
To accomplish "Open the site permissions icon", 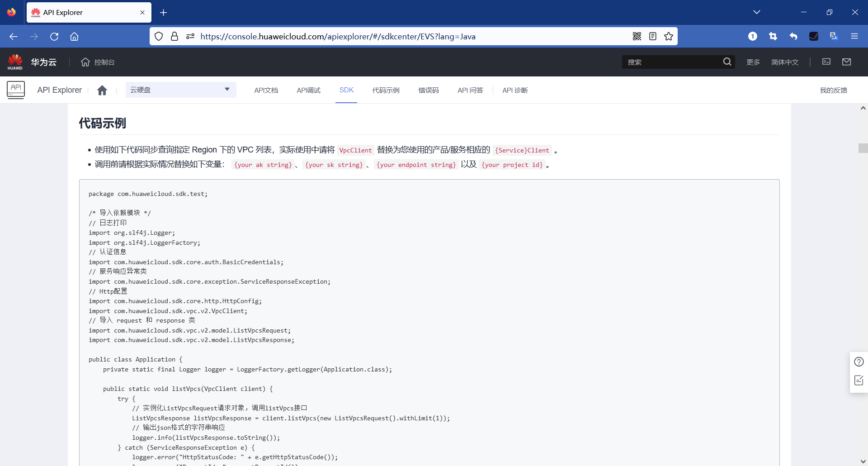I will point(190,37).
